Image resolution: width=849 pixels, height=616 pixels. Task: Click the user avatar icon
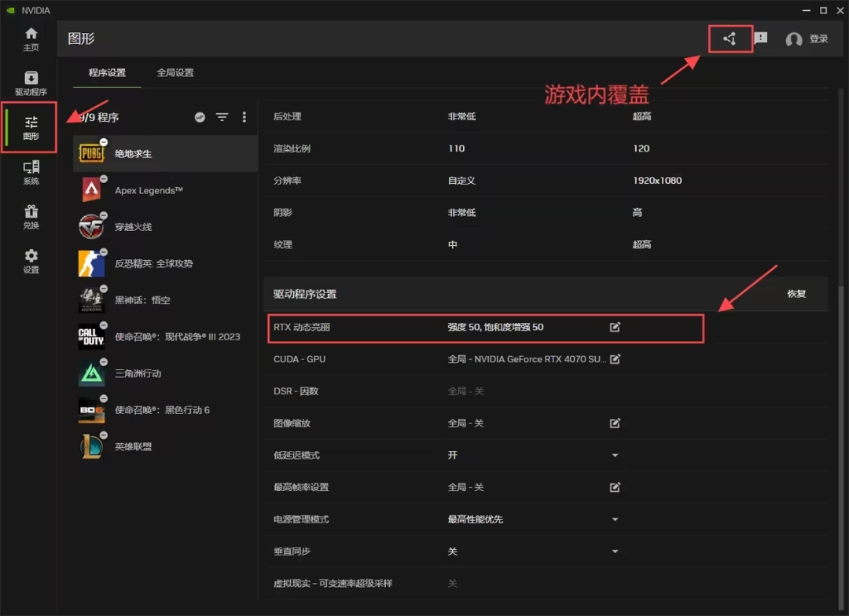coord(794,39)
